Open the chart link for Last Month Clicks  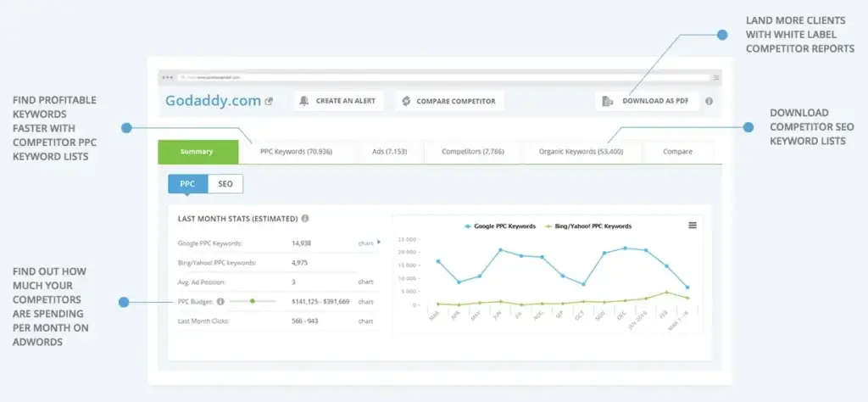[x=365, y=321]
